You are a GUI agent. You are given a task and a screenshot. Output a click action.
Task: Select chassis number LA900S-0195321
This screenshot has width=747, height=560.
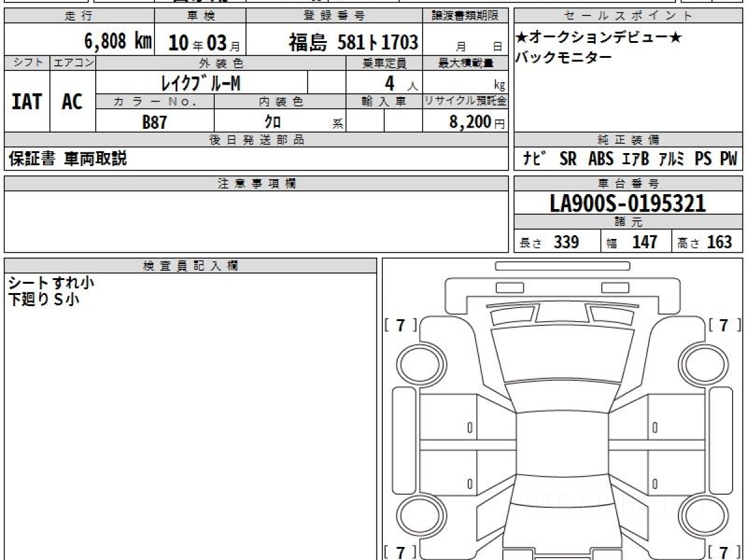[628, 203]
